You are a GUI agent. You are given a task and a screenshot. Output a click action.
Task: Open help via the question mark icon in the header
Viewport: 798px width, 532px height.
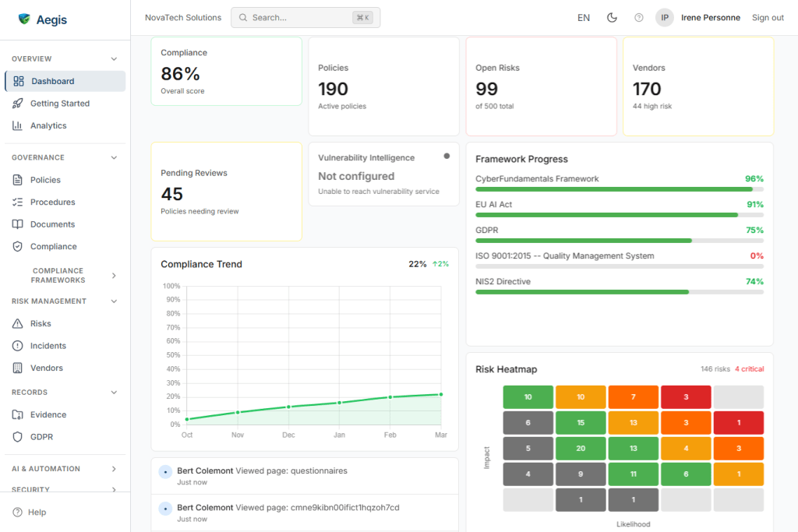tap(639, 18)
